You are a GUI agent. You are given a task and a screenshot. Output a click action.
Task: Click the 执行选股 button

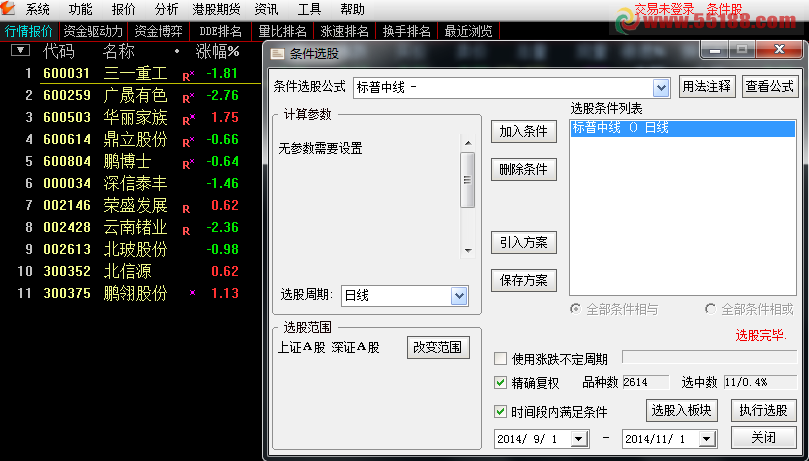[x=764, y=410]
